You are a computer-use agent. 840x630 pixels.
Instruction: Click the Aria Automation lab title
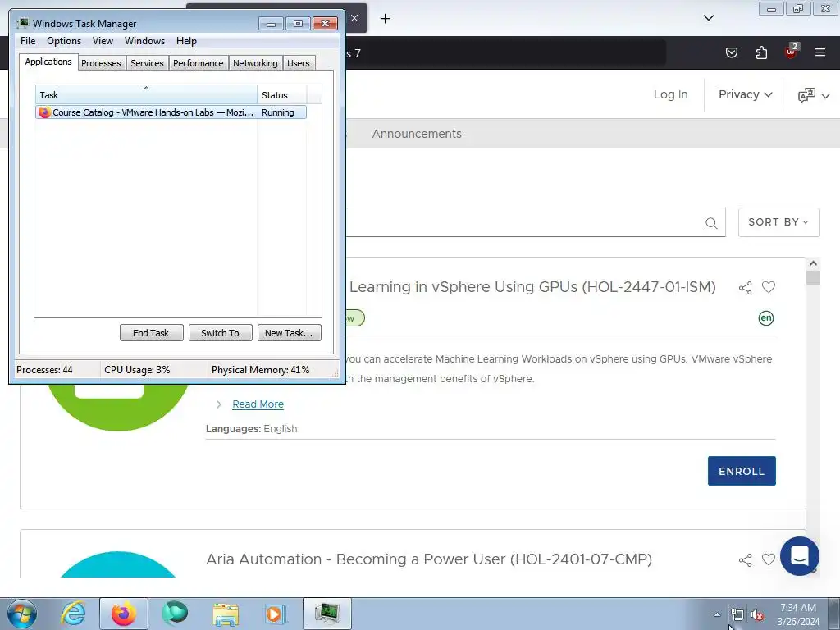tap(429, 559)
